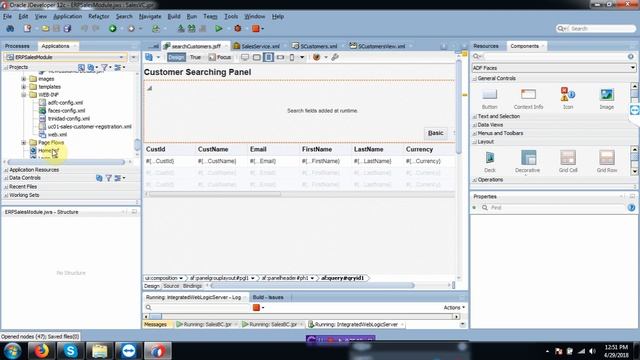
Task: Open the ERPSalesModule application dropdown
Action: tap(121, 57)
